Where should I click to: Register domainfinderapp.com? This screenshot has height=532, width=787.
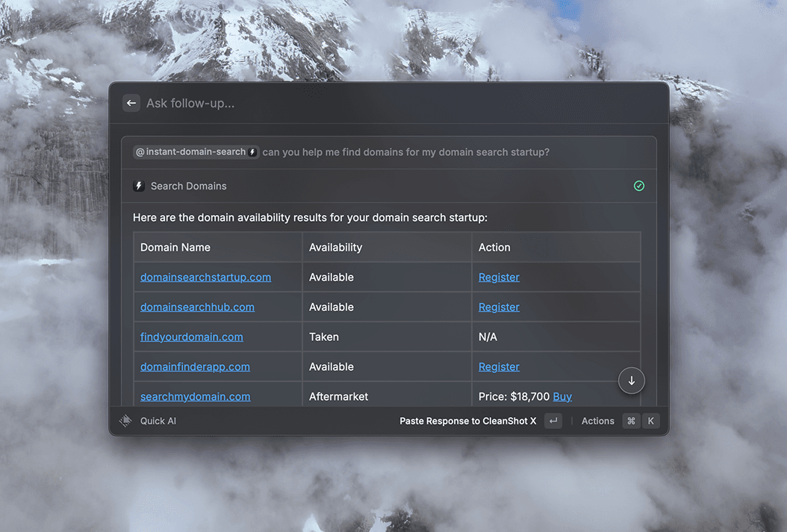coord(499,366)
